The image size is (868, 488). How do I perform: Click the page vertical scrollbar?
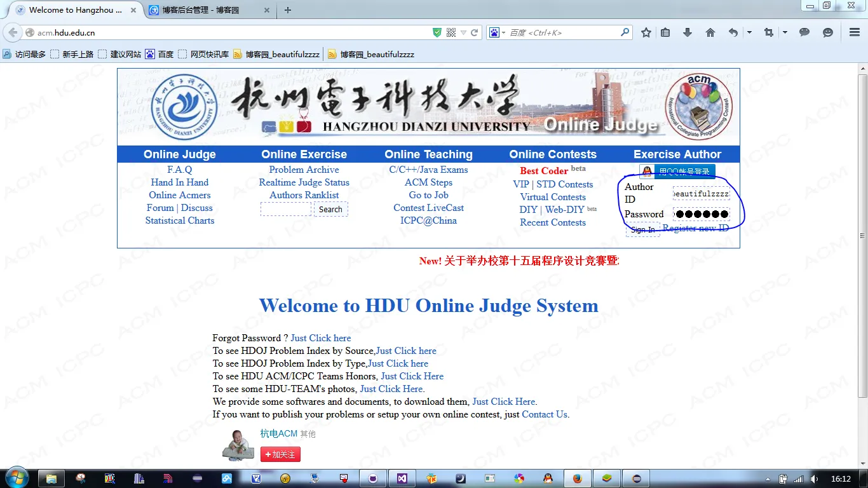point(862,235)
